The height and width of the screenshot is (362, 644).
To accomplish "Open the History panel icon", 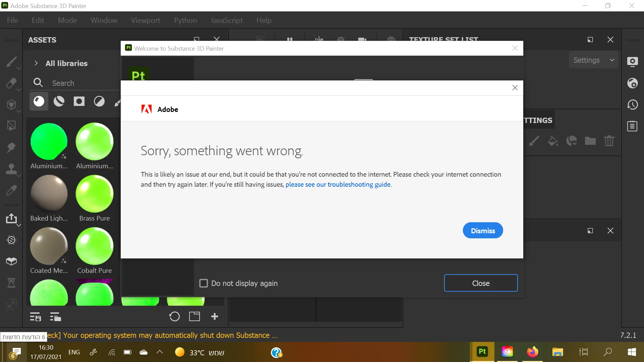I will pyautogui.click(x=632, y=105).
